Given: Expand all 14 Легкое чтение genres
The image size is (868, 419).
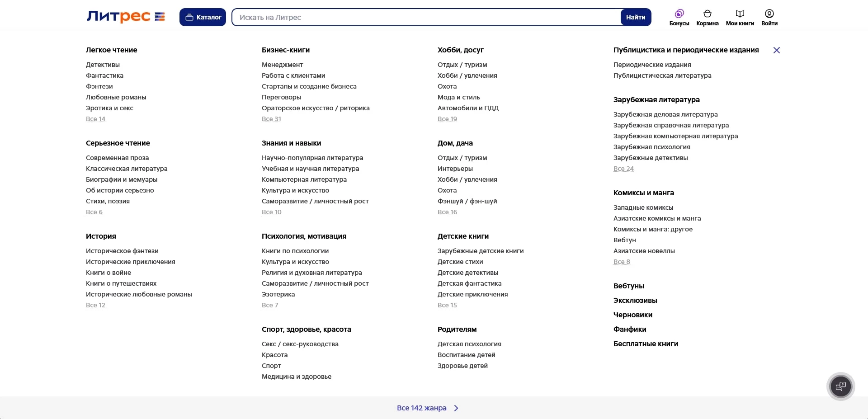Looking at the screenshot, I should click(x=95, y=119).
